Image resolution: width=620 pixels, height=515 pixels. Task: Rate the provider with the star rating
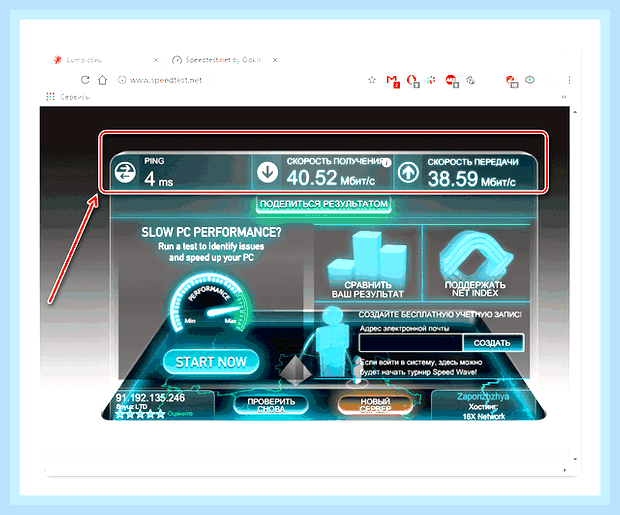(140, 415)
